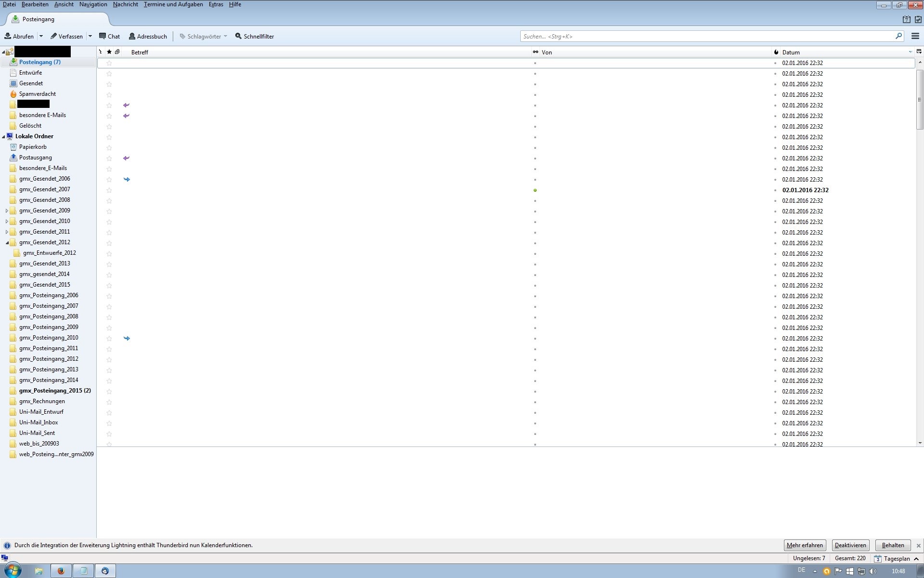Collapse the gmx_Gesendet_2012 folder
This screenshot has width=924, height=578.
coord(7,242)
